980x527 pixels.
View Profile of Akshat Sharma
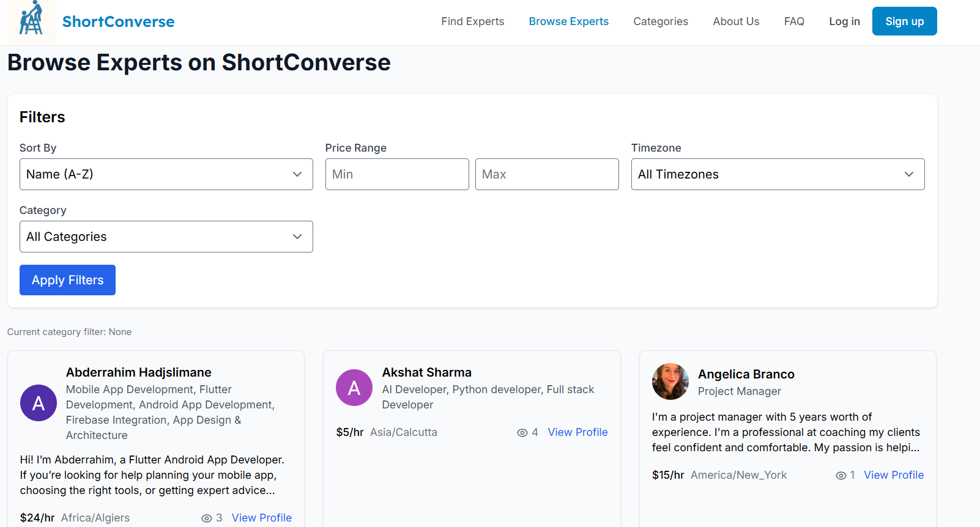coord(577,432)
